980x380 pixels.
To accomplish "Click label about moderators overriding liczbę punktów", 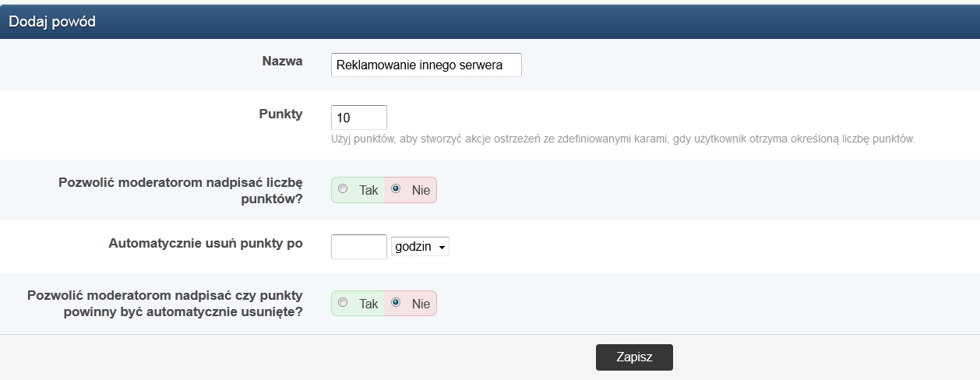I will click(181, 190).
